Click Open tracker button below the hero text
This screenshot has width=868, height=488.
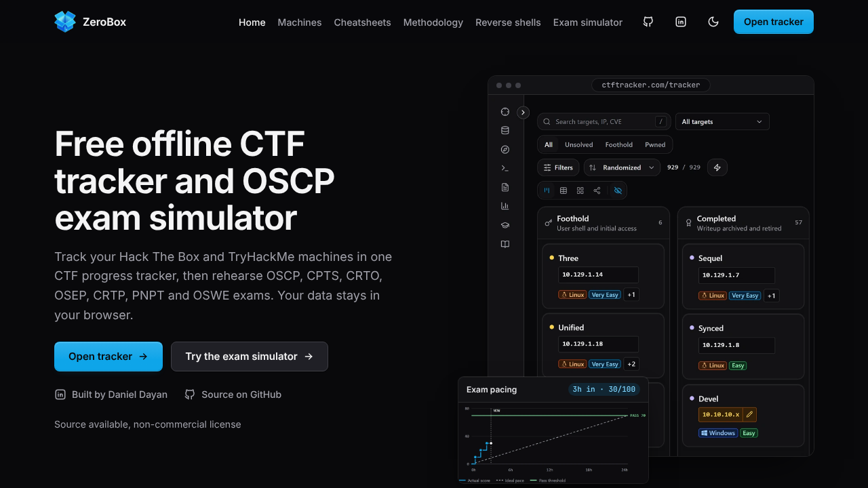point(108,357)
